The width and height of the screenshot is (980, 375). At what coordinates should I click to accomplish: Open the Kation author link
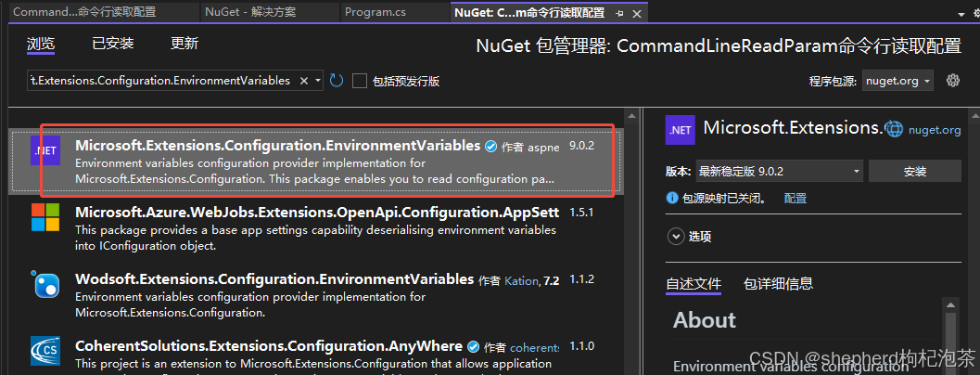tap(521, 281)
